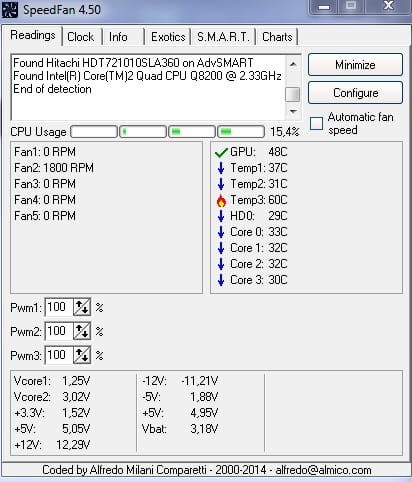Click the +12V 12,29V reading
The height and width of the screenshot is (482, 412).
tap(52, 445)
